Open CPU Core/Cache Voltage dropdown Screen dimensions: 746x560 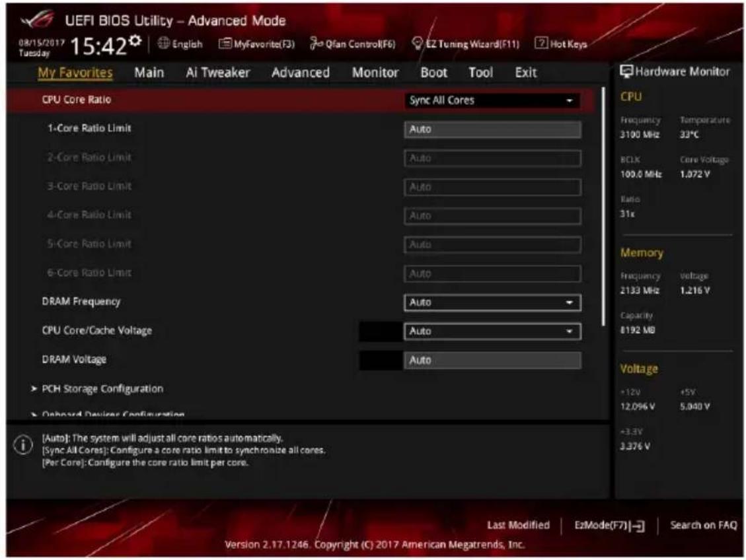tap(492, 332)
